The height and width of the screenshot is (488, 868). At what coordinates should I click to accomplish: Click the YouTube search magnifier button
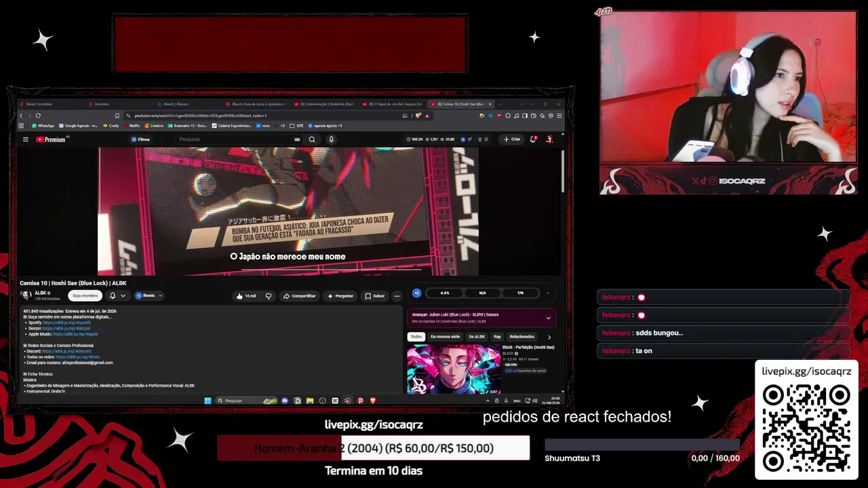click(x=312, y=140)
